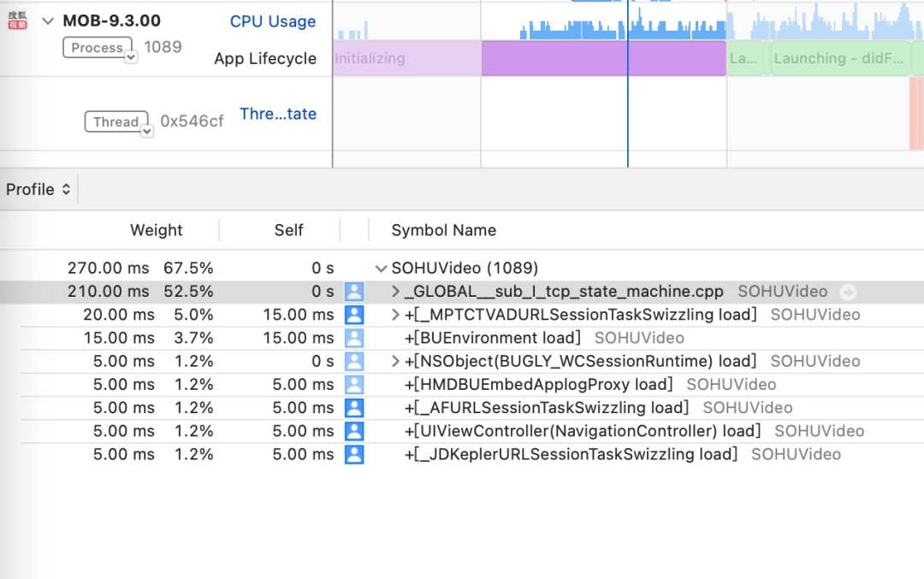This screenshot has width=924, height=579.
Task: Click the MOB-9.3.00 track title
Action: point(112,21)
